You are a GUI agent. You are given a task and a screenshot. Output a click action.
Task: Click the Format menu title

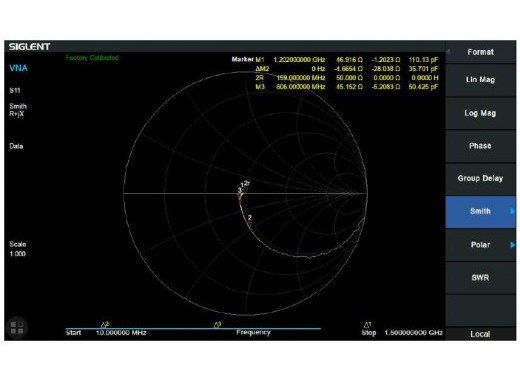click(x=480, y=52)
